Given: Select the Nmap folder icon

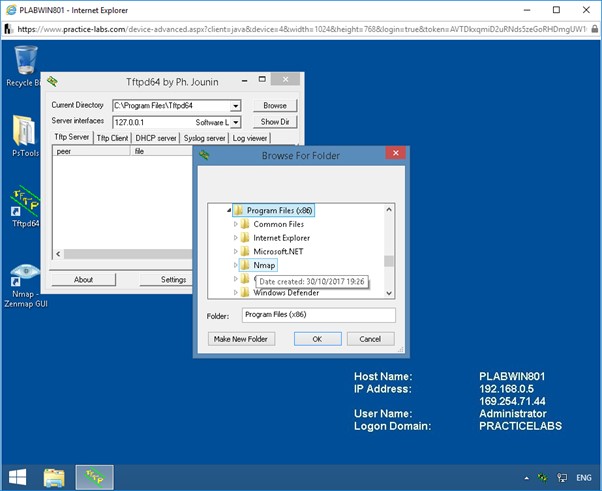Looking at the screenshot, I should (245, 265).
